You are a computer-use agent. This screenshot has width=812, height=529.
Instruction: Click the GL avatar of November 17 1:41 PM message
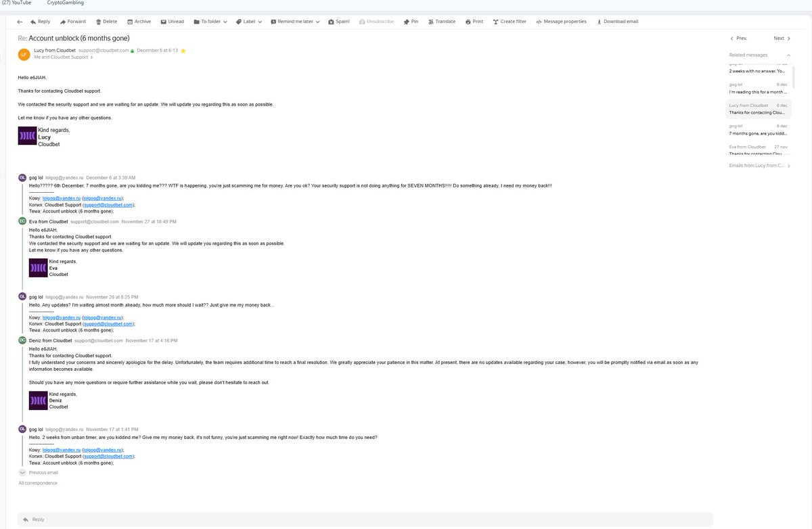pyautogui.click(x=22, y=429)
